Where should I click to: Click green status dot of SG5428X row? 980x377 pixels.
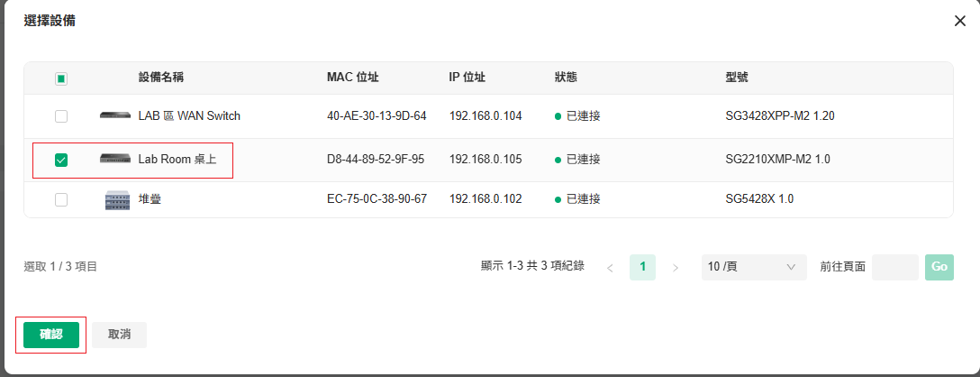click(558, 199)
